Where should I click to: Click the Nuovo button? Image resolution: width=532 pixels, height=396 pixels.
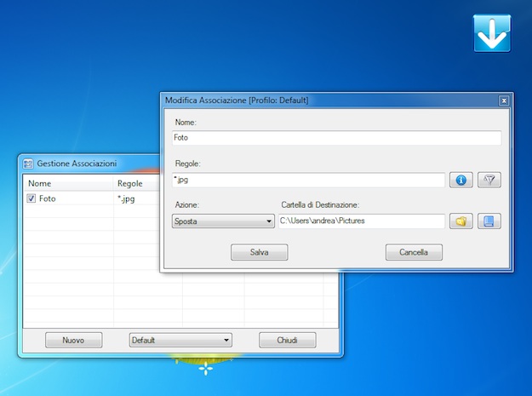click(x=73, y=340)
